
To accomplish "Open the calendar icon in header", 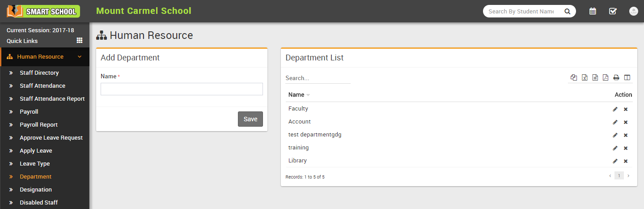I will click(593, 11).
